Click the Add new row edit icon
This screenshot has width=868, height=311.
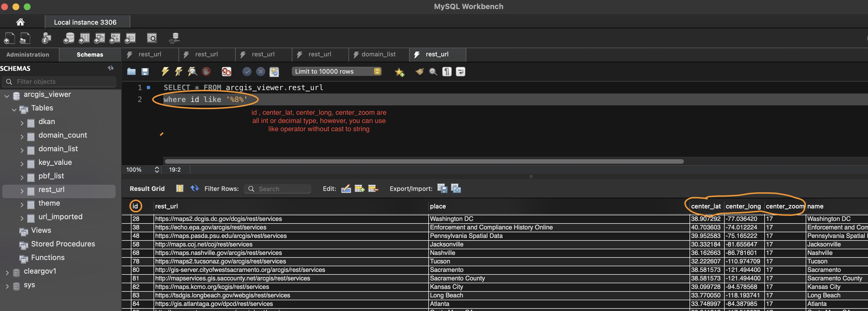coord(359,189)
